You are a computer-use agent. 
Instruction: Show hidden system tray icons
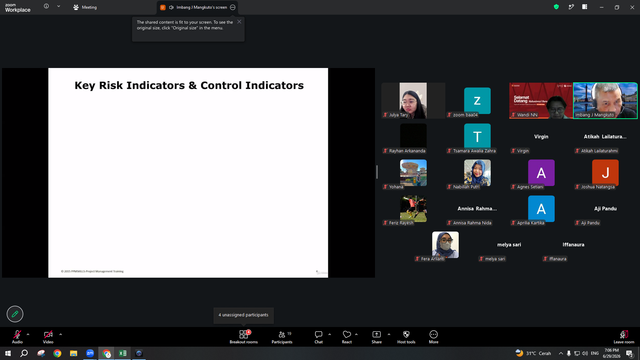point(561,353)
